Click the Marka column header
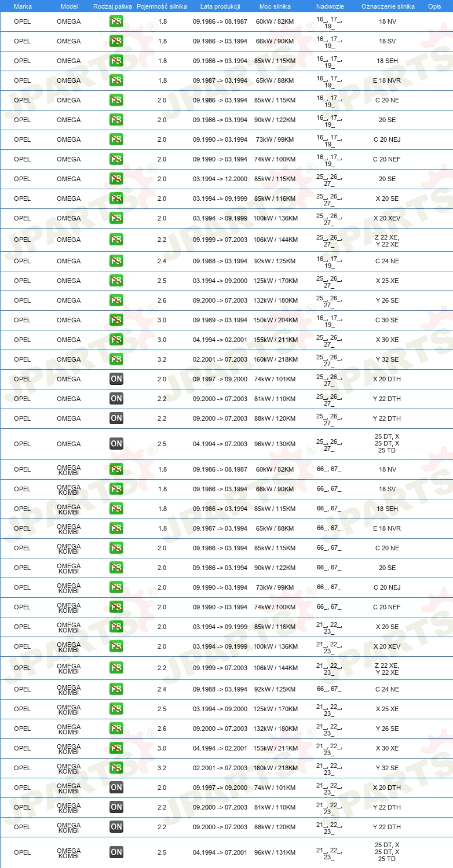 pos(23,6)
